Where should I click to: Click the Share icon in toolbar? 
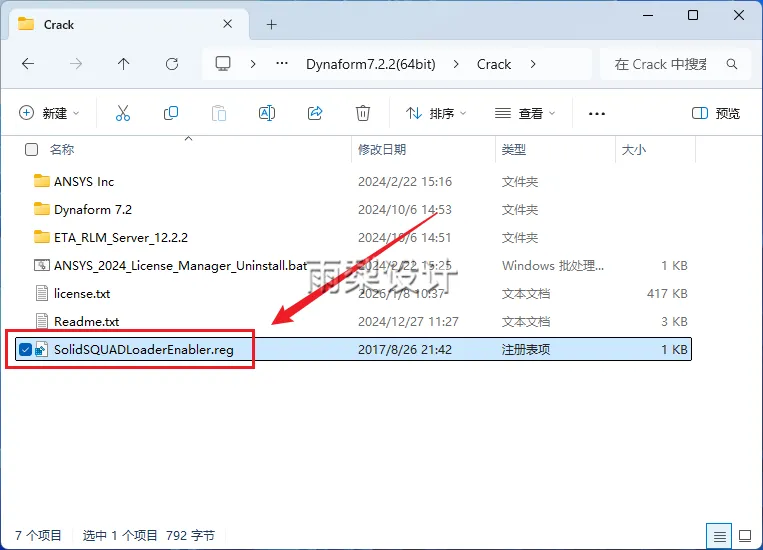315,113
